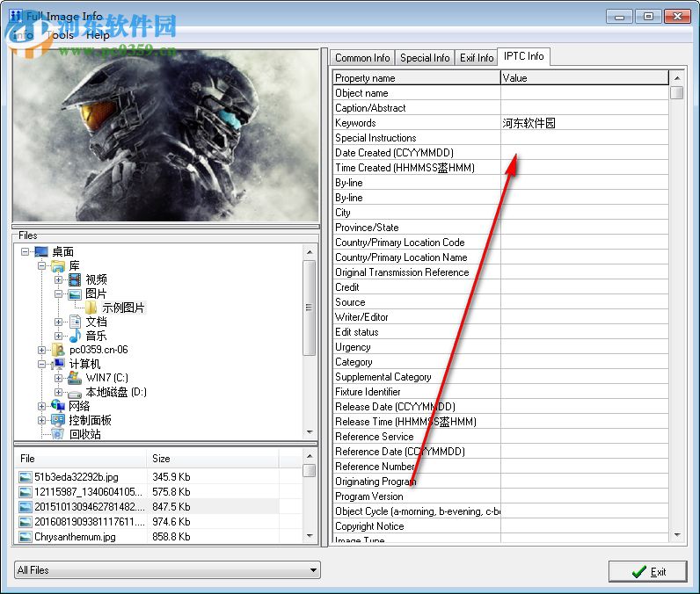Click the Halo image preview
Viewport: 700px width, 594px height.
165,135
